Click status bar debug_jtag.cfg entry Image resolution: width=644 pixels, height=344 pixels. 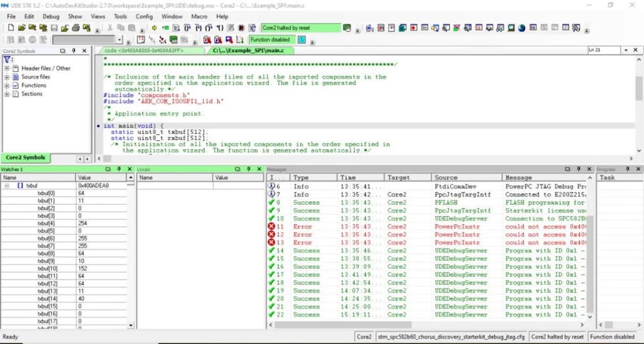coord(451,337)
